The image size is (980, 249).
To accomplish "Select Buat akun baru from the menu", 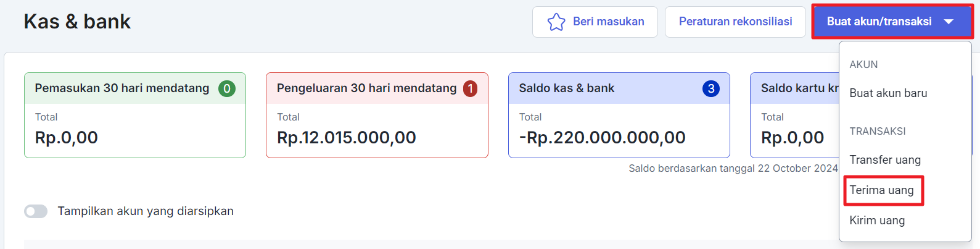I will point(888,93).
